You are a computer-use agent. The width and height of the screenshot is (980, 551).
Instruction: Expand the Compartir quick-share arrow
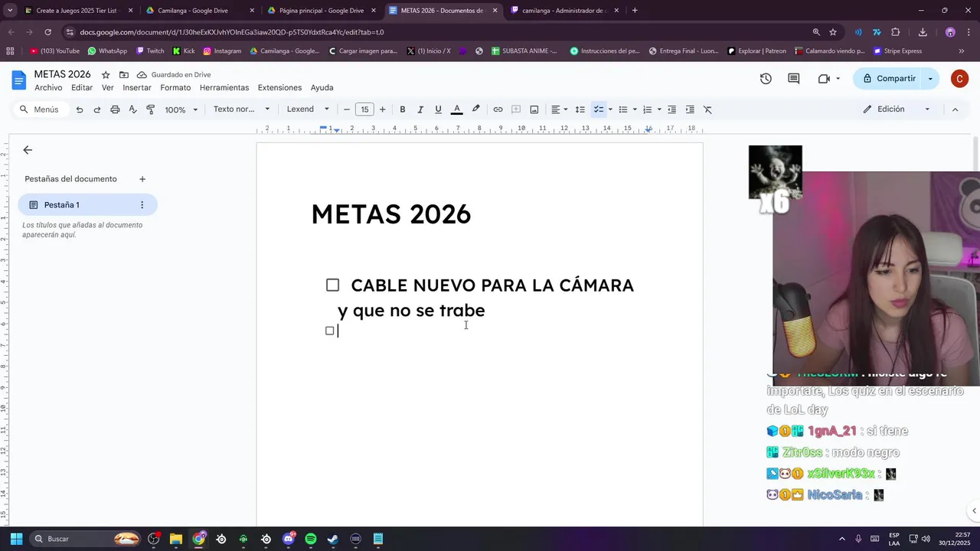point(931,79)
